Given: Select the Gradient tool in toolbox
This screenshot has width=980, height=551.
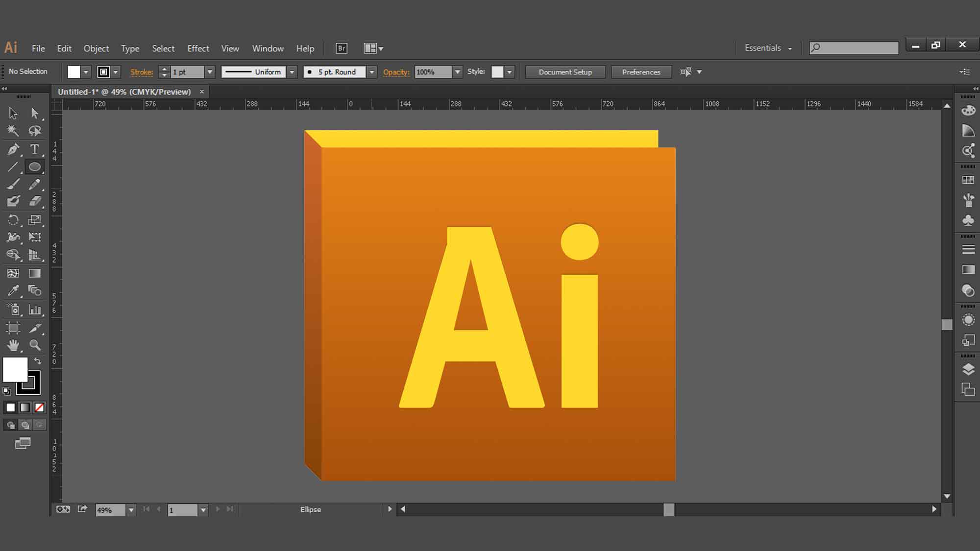Looking at the screenshot, I should pos(35,273).
